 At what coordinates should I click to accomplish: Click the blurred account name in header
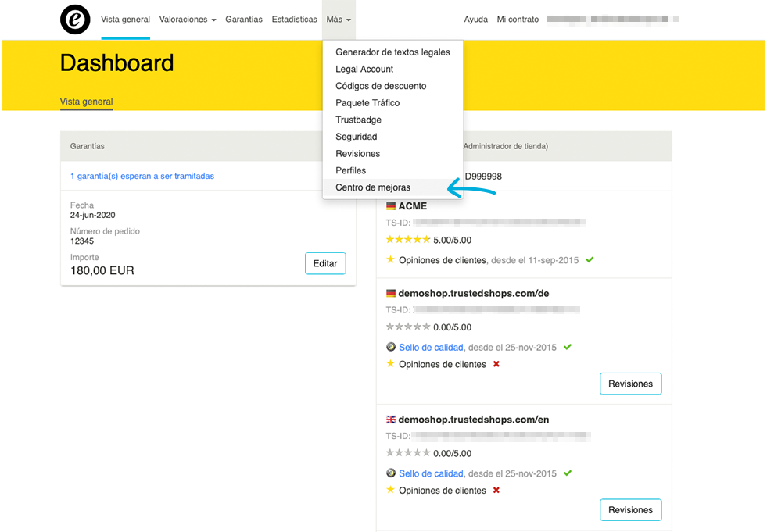click(x=613, y=20)
